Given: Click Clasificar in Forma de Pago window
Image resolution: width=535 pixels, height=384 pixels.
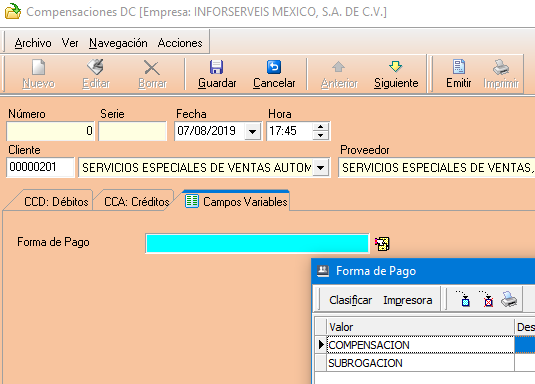Looking at the screenshot, I should pos(350,300).
